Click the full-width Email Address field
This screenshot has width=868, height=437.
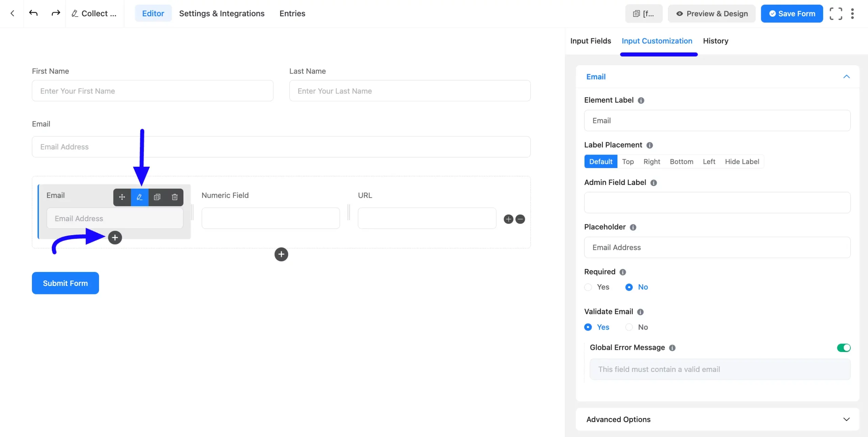click(x=281, y=147)
